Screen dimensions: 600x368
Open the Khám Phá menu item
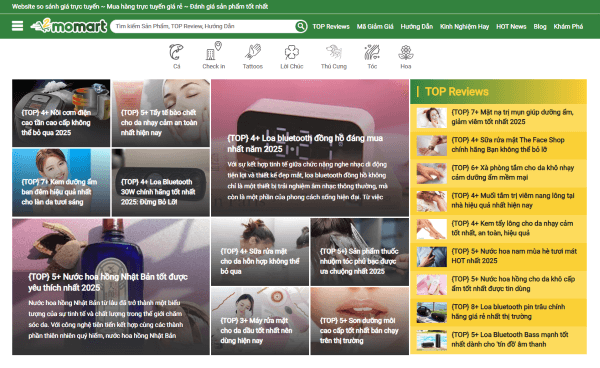tap(568, 26)
